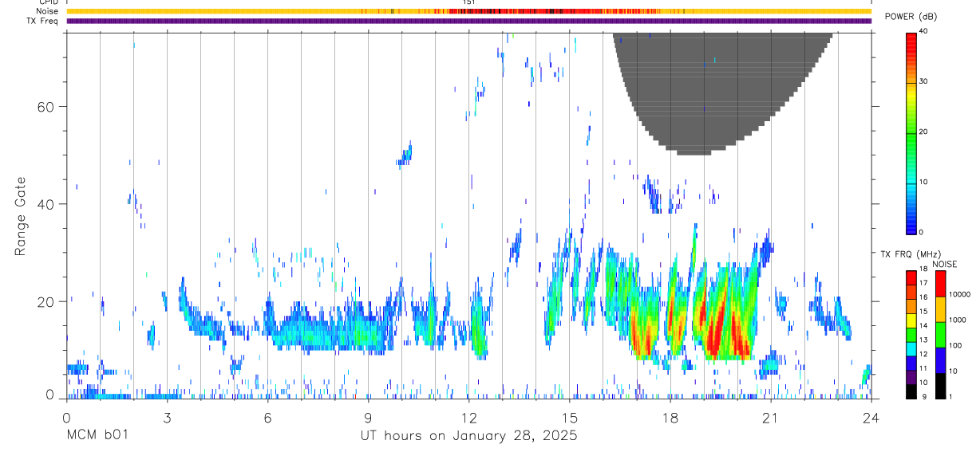Click the purple TX Freq strip above the plot
The width and height of the screenshot is (980, 452).
(468, 21)
